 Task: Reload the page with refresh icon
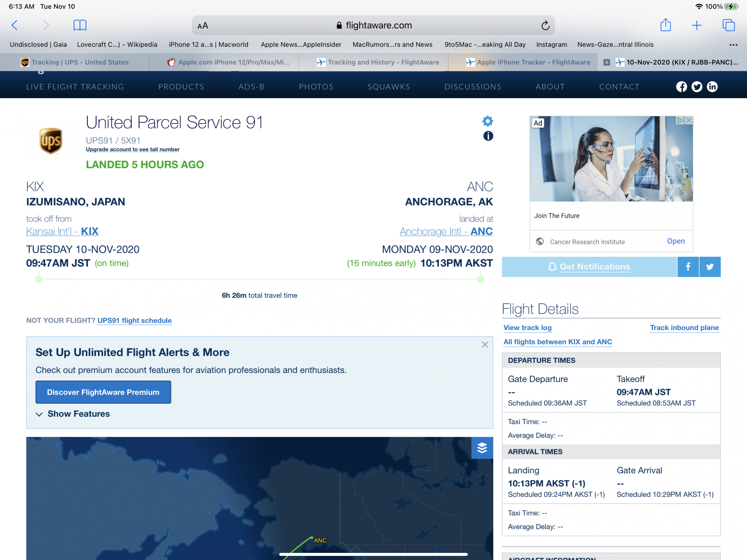click(x=545, y=25)
